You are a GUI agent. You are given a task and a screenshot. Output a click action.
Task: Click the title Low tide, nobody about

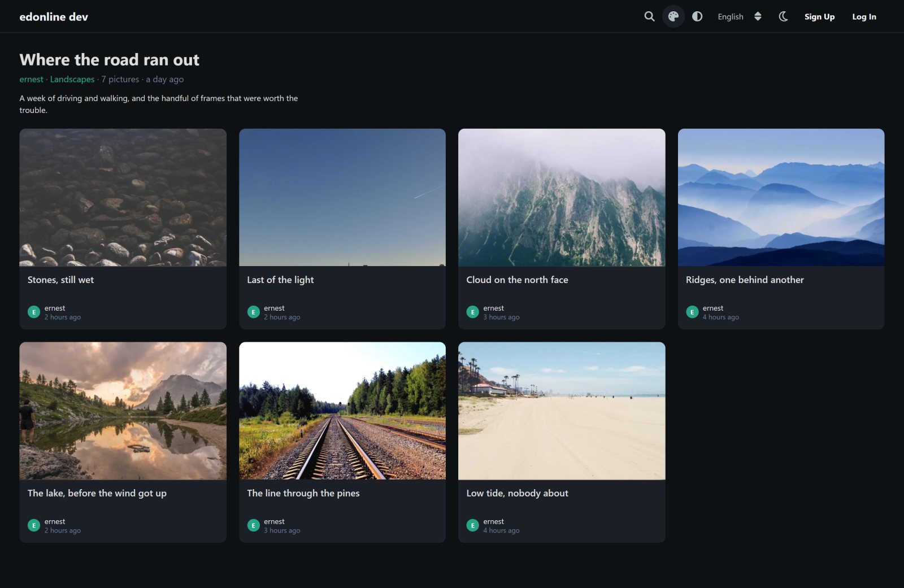click(517, 493)
